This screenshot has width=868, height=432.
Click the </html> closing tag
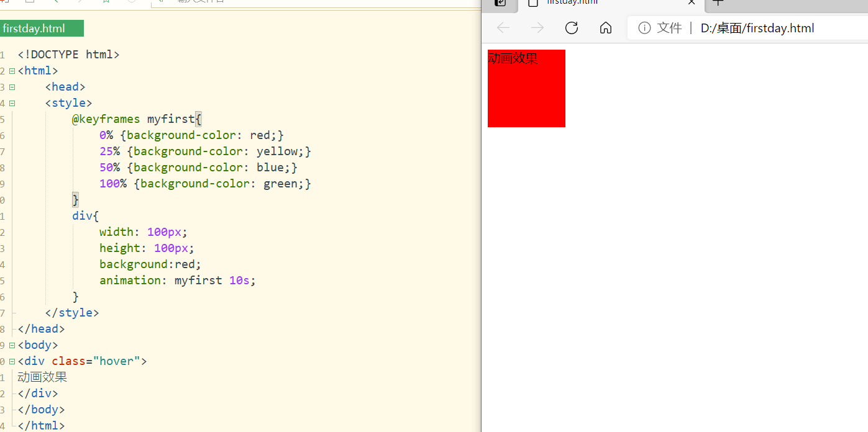coord(41,426)
